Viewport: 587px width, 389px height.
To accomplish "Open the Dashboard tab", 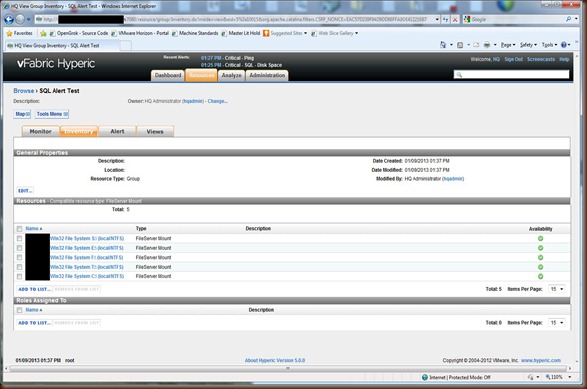I will tap(168, 75).
